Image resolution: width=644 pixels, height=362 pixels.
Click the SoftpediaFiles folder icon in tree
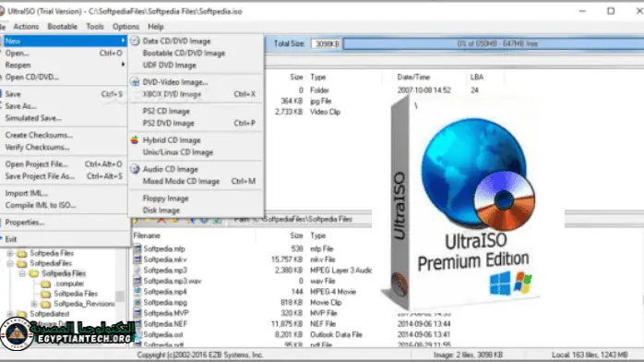[x=22, y=263]
